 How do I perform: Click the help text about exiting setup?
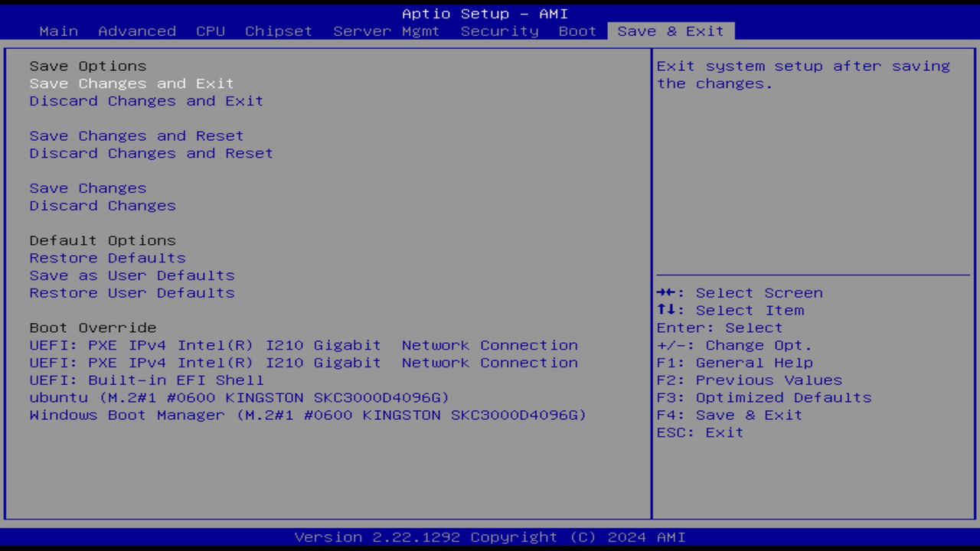(803, 75)
